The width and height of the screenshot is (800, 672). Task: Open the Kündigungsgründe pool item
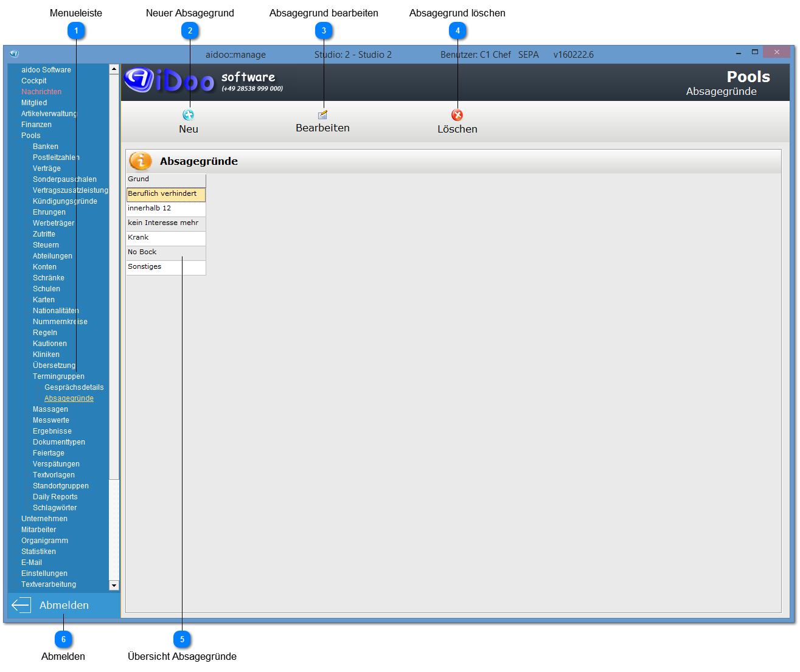tap(65, 201)
